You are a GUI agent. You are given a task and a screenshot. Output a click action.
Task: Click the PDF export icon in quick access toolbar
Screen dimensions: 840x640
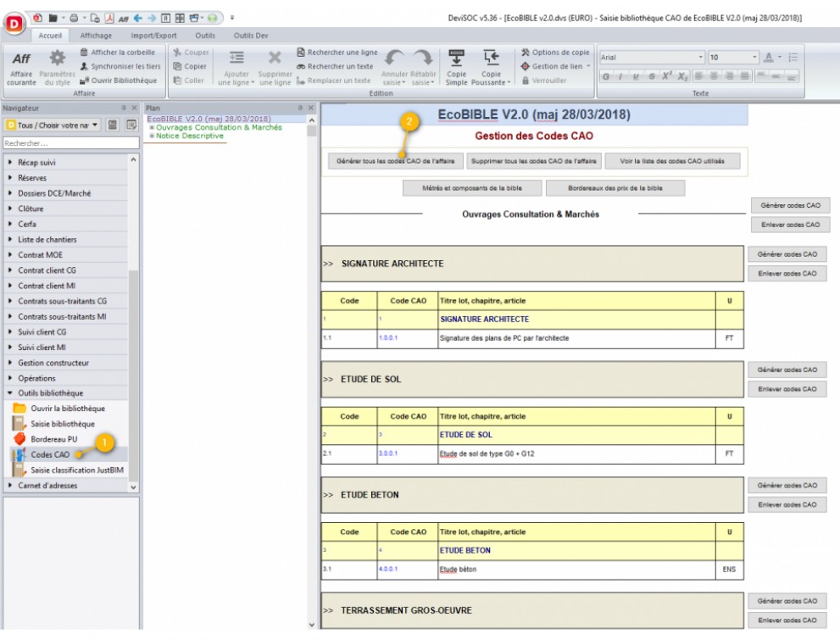109,18
